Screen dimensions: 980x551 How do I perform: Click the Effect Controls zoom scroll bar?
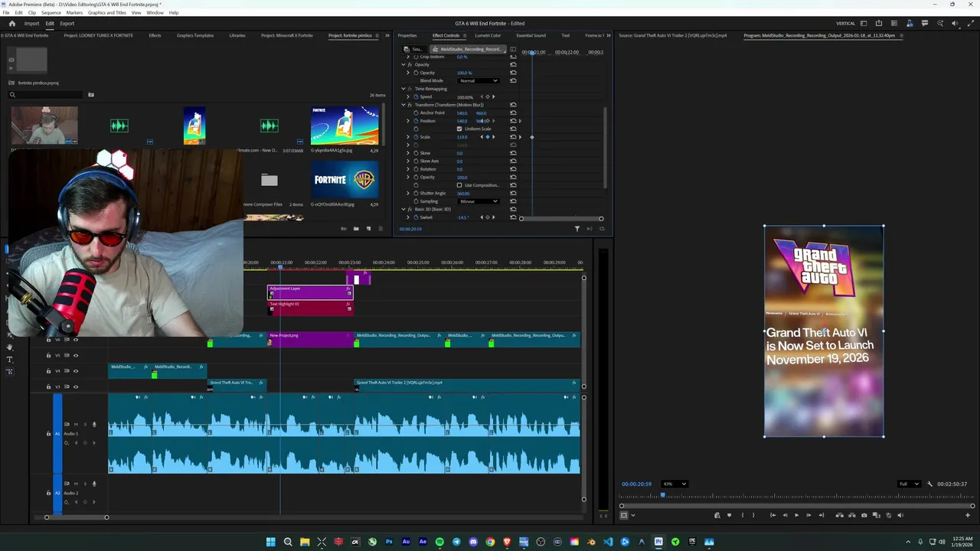pyautogui.click(x=561, y=219)
